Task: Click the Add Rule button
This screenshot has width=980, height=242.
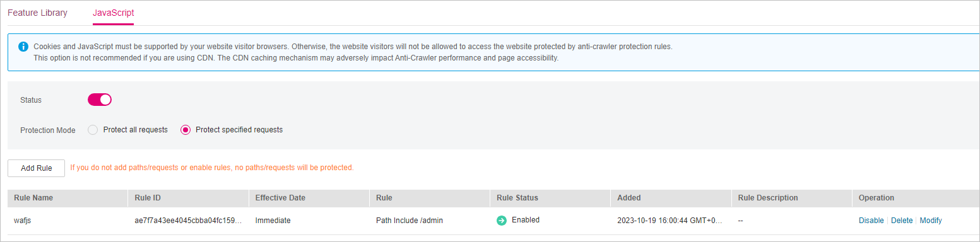Action: coord(37,168)
